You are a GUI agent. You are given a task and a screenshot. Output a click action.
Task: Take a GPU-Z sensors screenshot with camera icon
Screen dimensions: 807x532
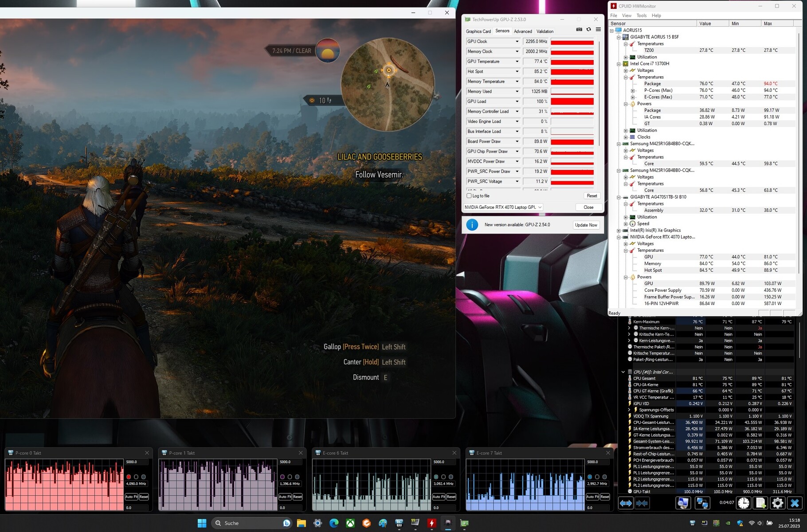pos(579,30)
